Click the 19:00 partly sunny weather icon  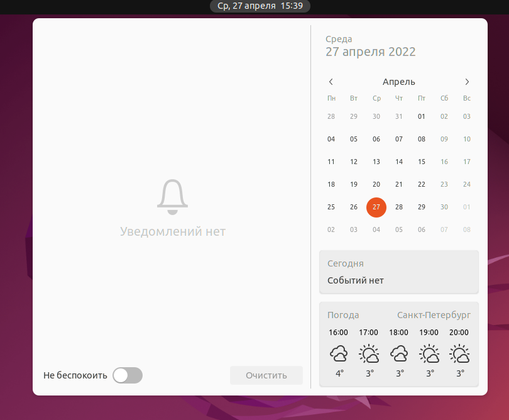pyautogui.click(x=429, y=354)
